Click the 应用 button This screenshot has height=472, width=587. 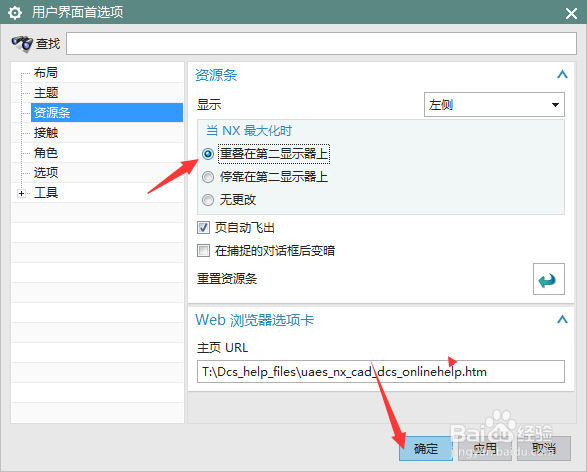pyautogui.click(x=485, y=448)
